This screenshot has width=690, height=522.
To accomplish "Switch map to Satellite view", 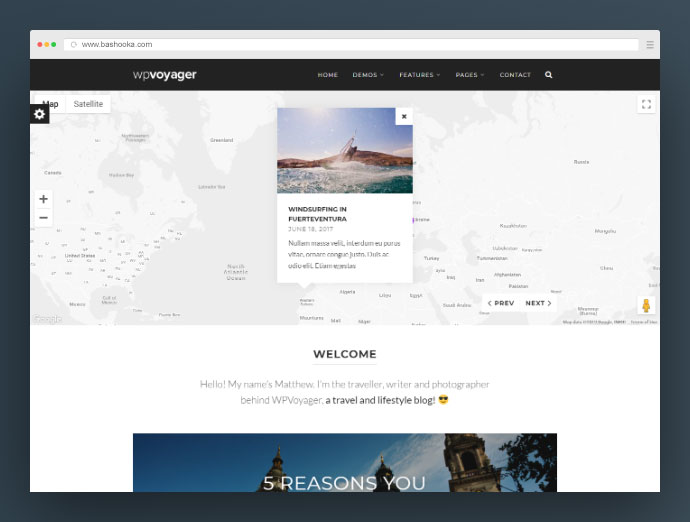I will click(x=88, y=104).
